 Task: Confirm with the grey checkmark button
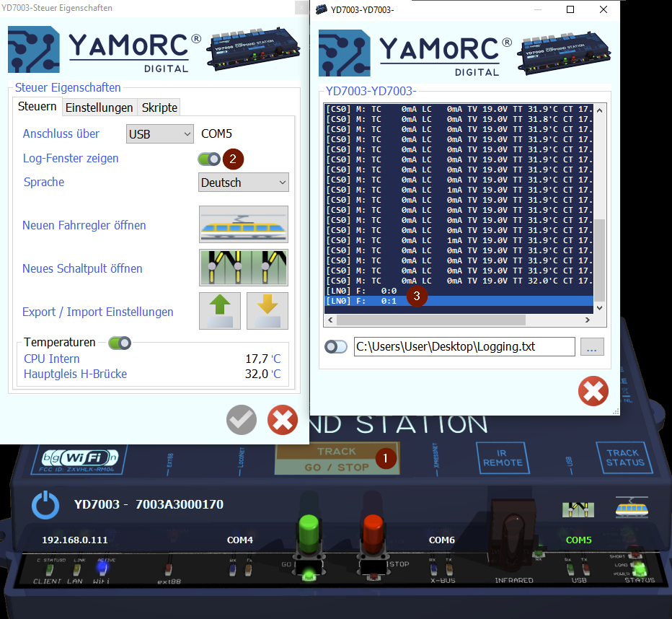pos(242,420)
